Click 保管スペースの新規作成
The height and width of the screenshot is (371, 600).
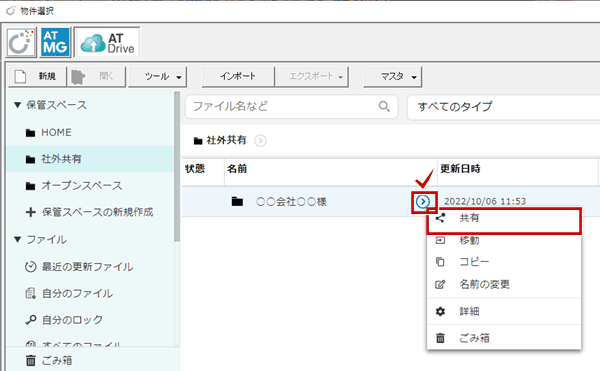[90, 212]
